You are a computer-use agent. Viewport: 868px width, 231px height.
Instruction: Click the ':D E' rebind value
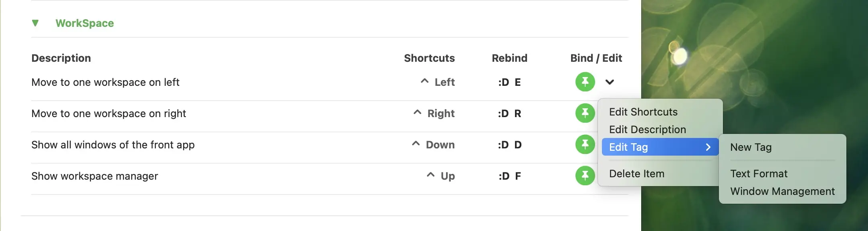509,82
